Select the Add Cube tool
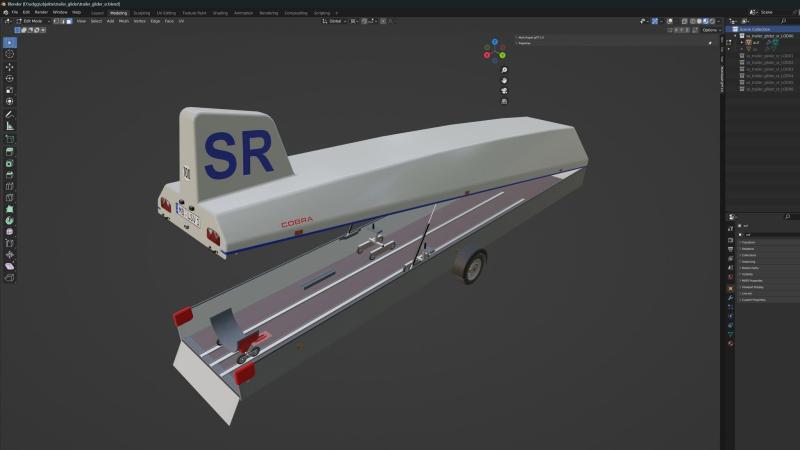Viewport: 800px width, 450px height. [10, 139]
